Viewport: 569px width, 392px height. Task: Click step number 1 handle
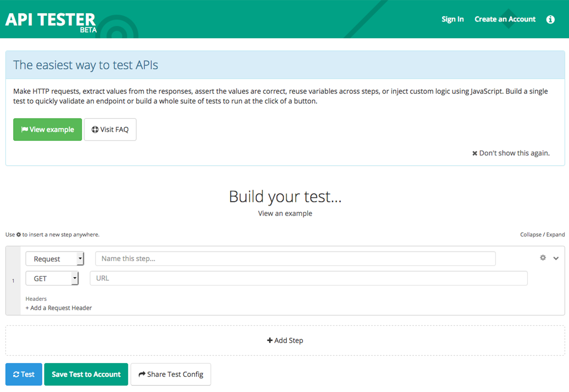[13, 281]
